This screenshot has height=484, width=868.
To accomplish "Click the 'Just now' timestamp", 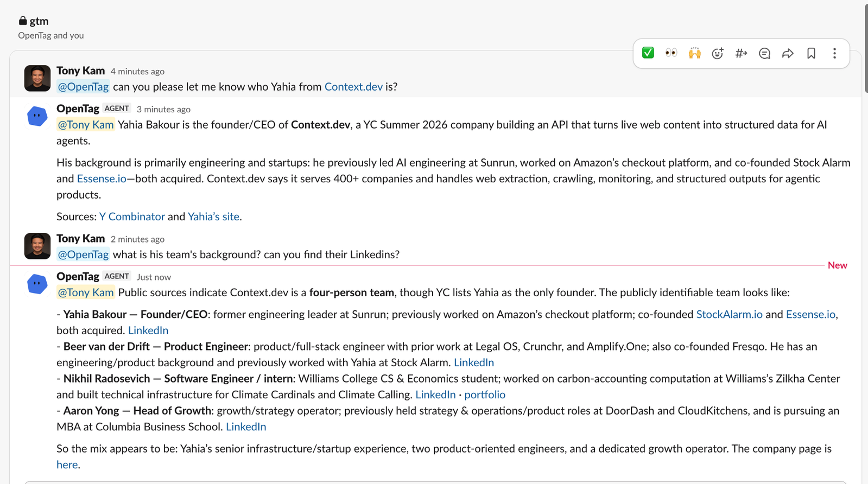I will 154,277.
